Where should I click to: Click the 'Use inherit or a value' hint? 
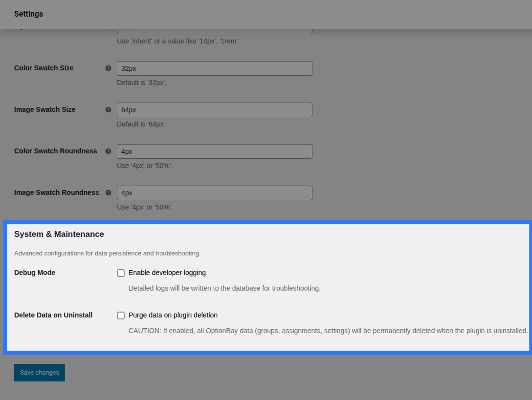tap(178, 41)
